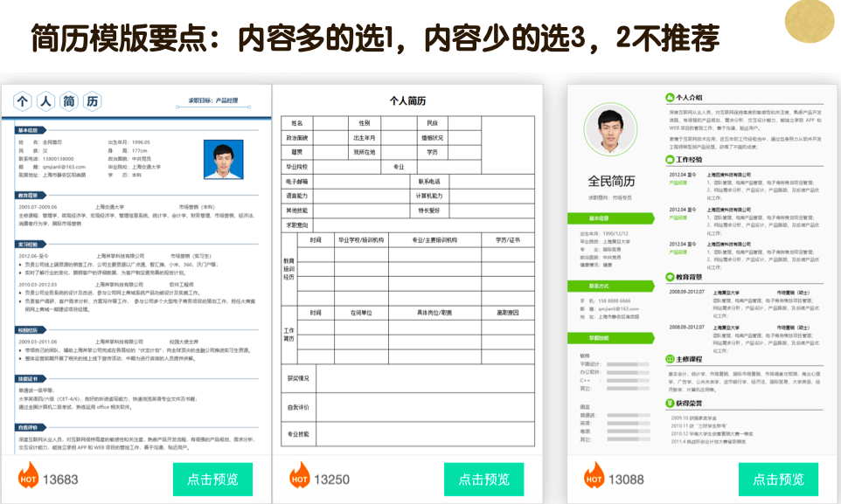841x504 pixels.
Task: Click 求职目标：产品经理 label in first template
Action: click(213, 100)
